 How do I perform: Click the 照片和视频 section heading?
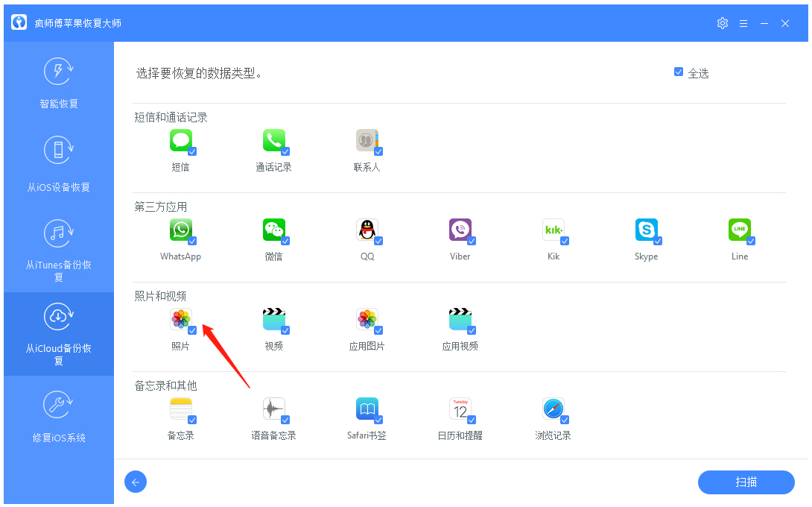click(160, 297)
